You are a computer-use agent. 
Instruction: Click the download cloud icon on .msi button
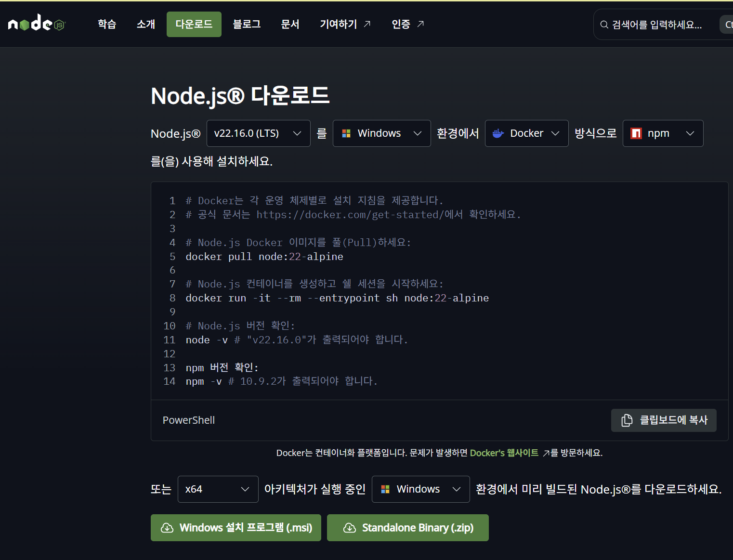coord(167,528)
